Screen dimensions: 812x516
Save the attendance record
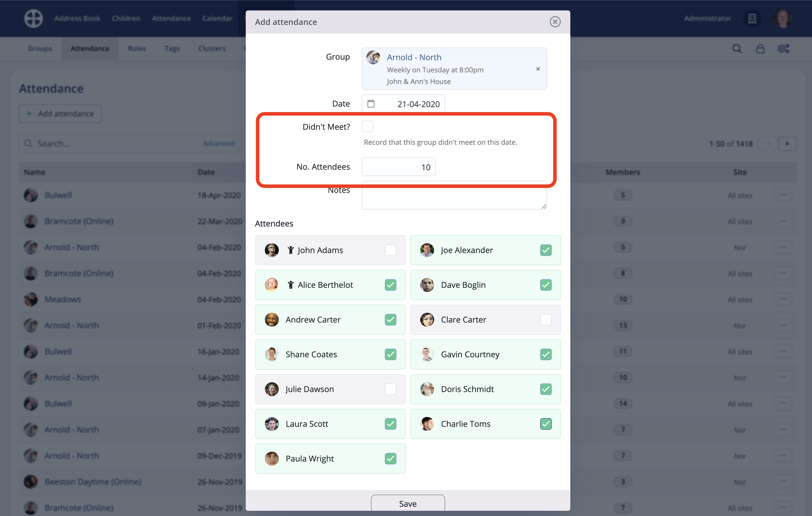click(407, 504)
